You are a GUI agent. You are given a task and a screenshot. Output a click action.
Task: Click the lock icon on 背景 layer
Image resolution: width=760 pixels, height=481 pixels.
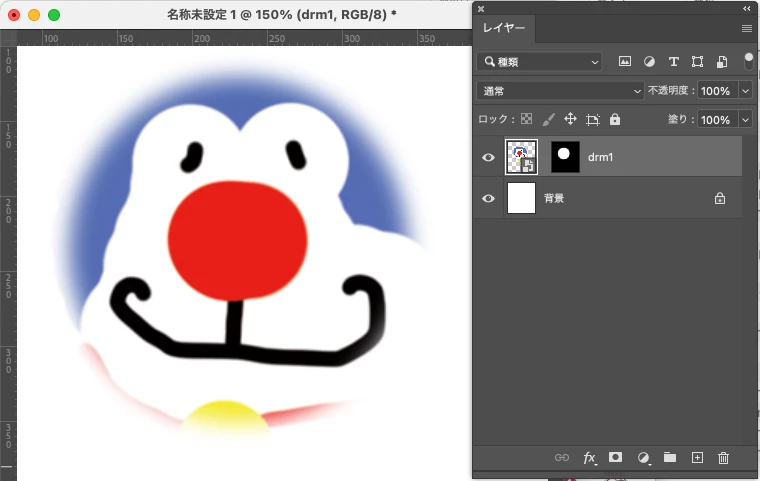pos(720,198)
